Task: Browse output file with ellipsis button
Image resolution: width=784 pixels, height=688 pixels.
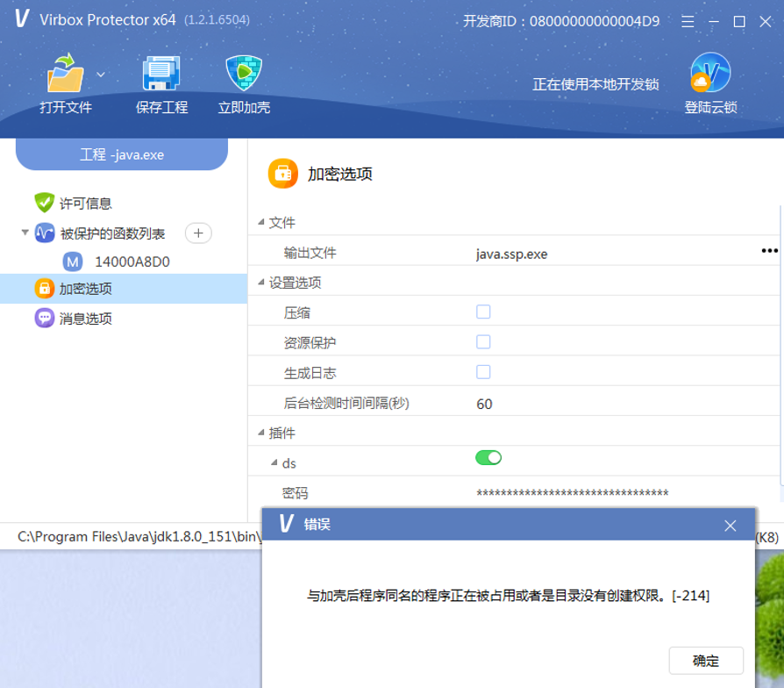Action: click(769, 251)
